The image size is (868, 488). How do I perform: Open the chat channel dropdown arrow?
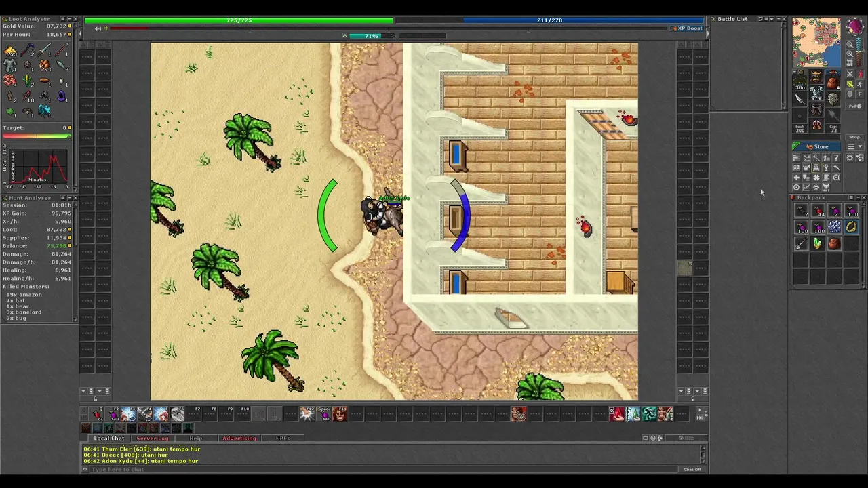click(x=85, y=469)
